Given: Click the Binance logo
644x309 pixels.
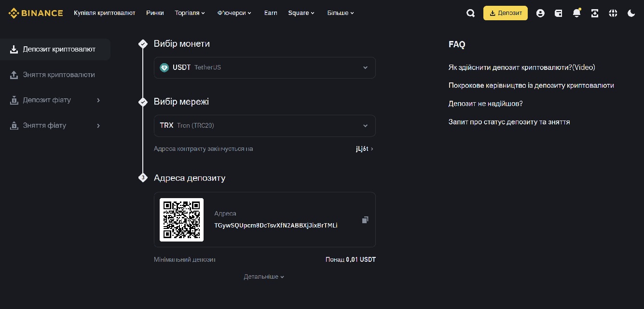Looking at the screenshot, I should [35, 13].
